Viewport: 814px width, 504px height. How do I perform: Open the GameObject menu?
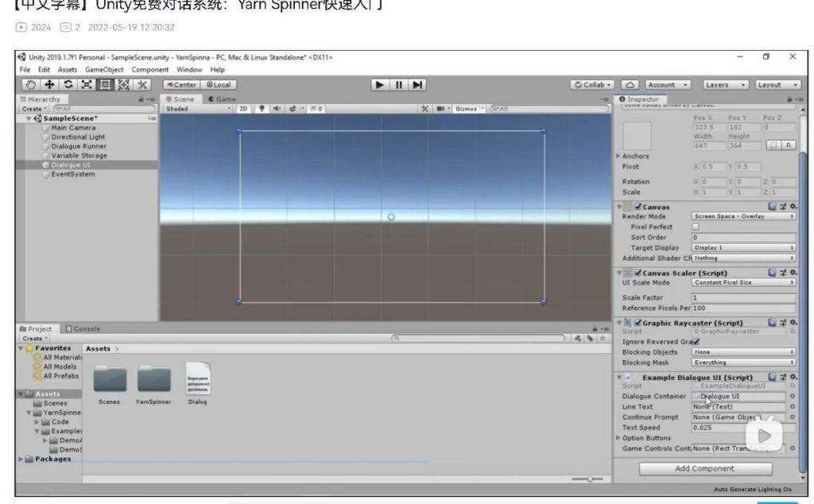104,69
